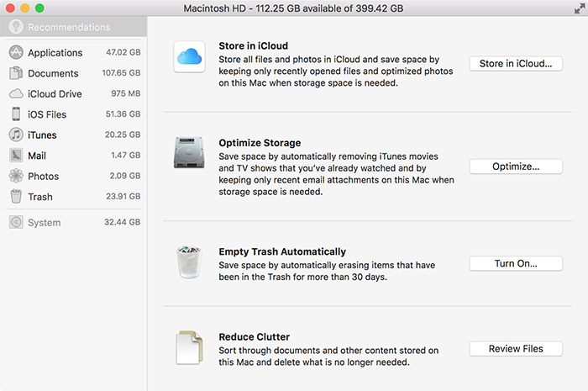Viewport: 588px width, 391px height.
Task: Click the Empty Trash Automatically heading
Action: pyautogui.click(x=282, y=251)
